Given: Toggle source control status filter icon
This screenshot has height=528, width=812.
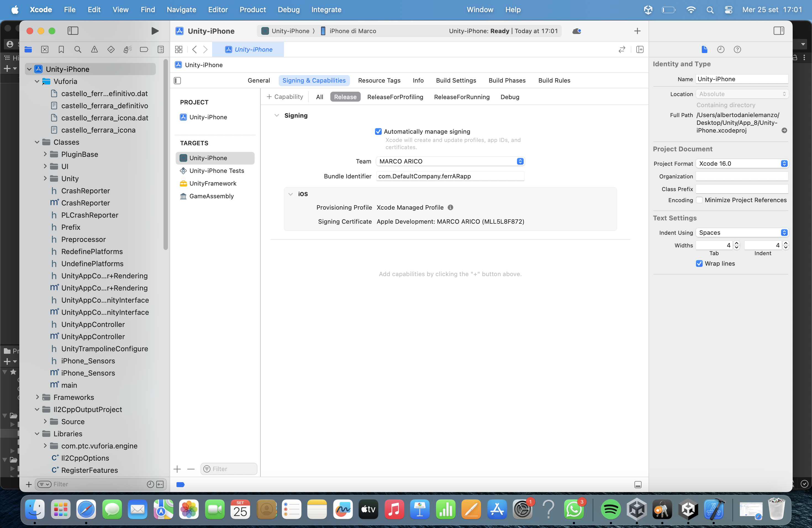Looking at the screenshot, I should (x=160, y=484).
